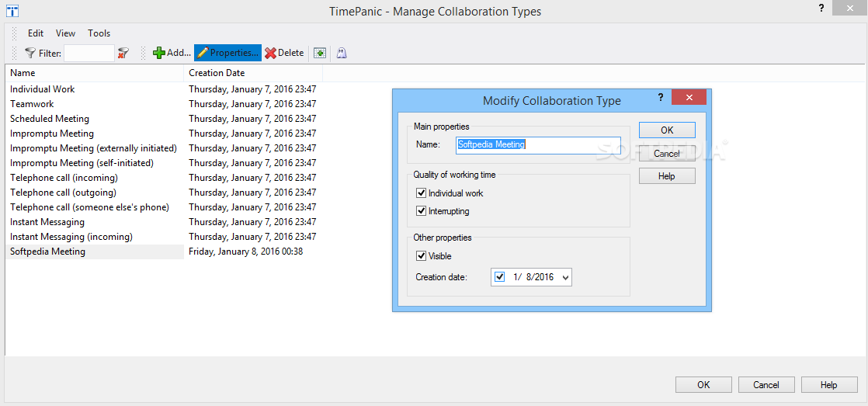
Task: Uncheck the Individual work checkbox
Action: (x=422, y=193)
